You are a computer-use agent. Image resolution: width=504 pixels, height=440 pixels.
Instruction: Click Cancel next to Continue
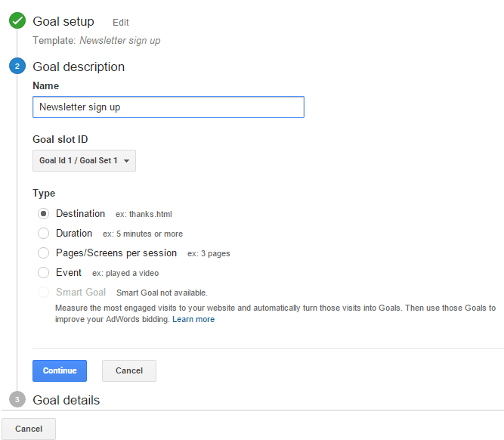click(129, 370)
